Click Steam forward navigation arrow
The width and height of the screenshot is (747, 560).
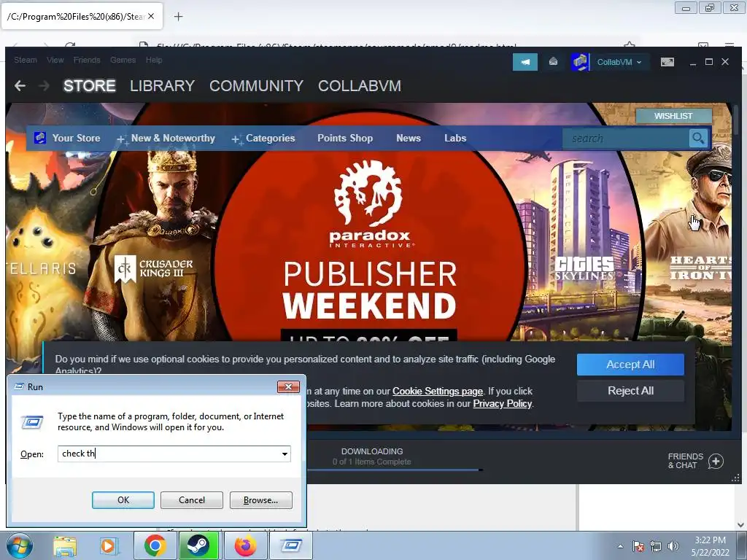coord(44,86)
